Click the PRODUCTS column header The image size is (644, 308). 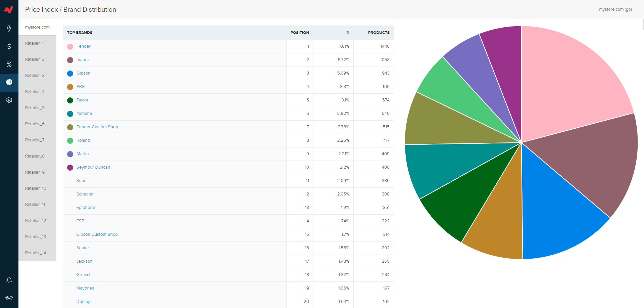pos(379,33)
